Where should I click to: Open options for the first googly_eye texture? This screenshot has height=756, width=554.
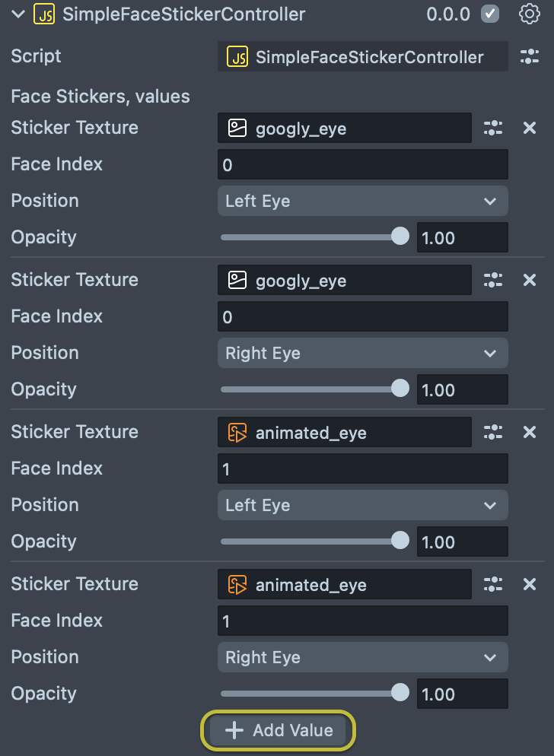click(493, 128)
